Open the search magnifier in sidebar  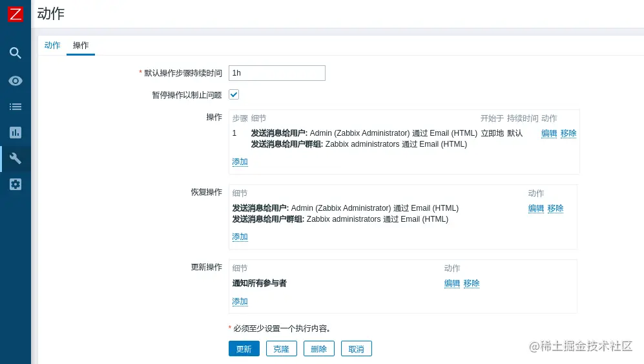tap(16, 52)
